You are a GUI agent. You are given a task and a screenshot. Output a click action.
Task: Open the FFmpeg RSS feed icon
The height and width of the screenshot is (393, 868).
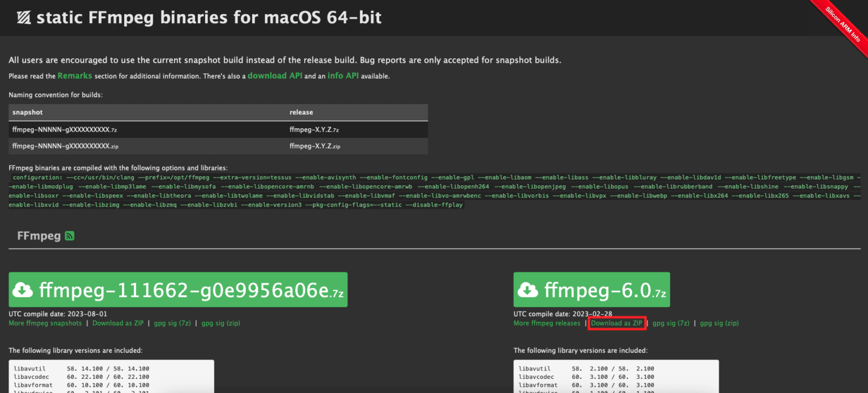[x=69, y=235]
